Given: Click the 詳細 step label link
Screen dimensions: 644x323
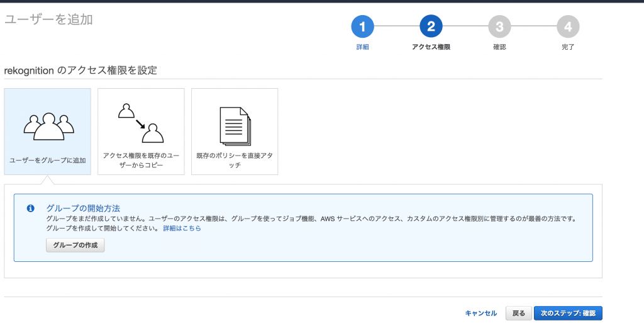Looking at the screenshot, I should 362,47.
